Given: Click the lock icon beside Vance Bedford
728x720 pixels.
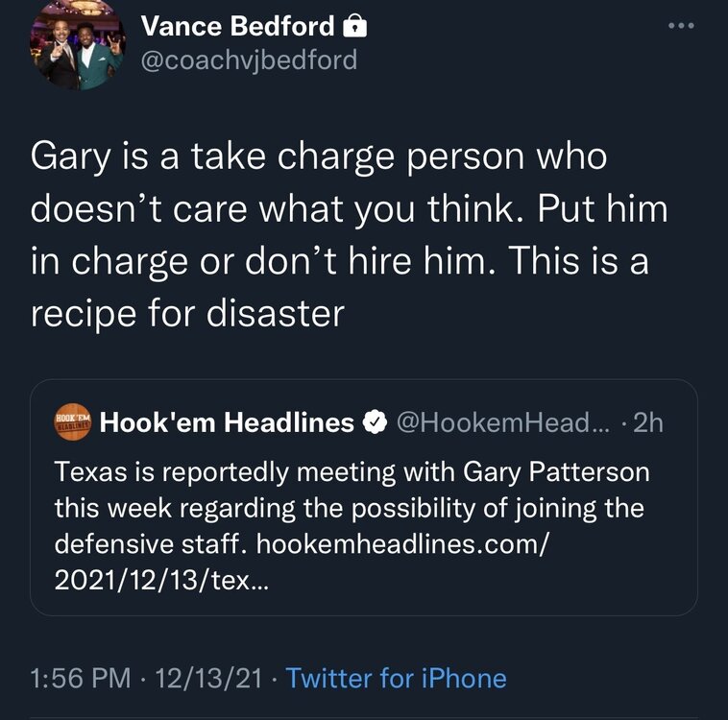Looking at the screenshot, I should tap(354, 25).
